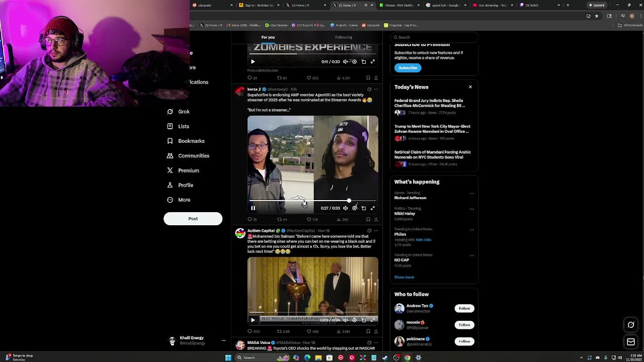
Task: Open MAGA Voice post more options
Action: (376, 342)
